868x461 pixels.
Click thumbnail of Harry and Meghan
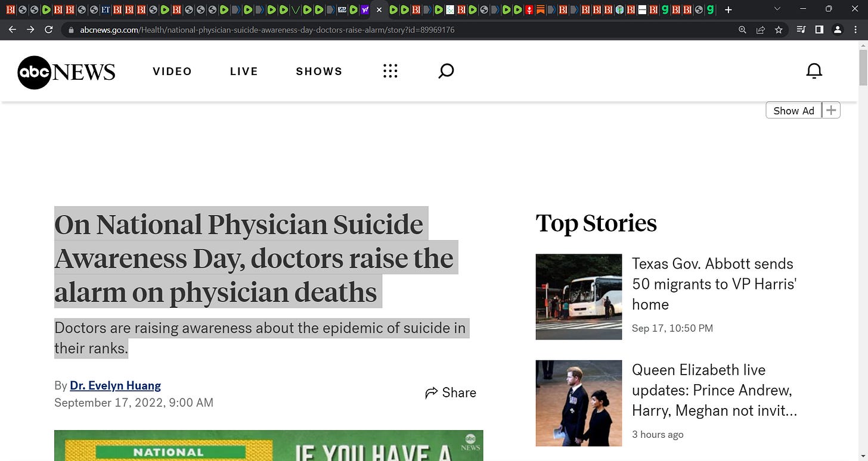578,403
